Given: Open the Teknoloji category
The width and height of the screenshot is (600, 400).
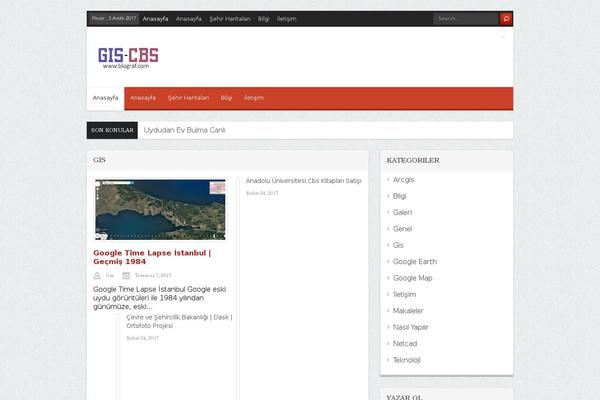Looking at the screenshot, I should click(x=406, y=360).
